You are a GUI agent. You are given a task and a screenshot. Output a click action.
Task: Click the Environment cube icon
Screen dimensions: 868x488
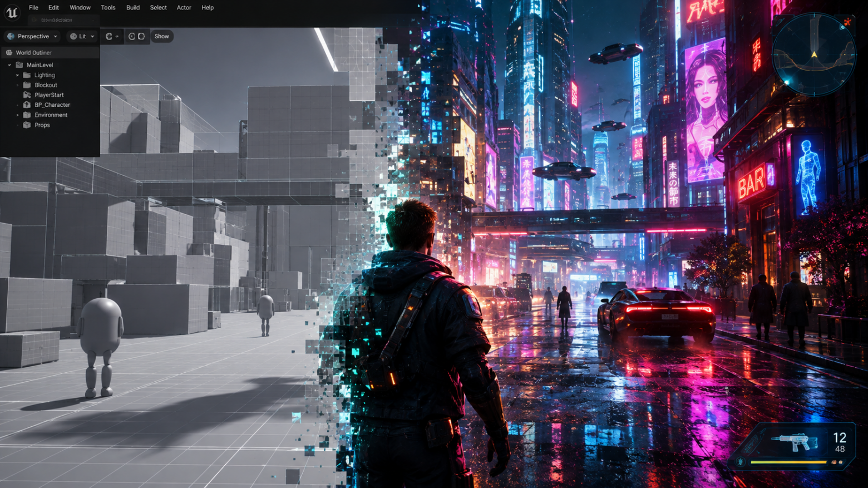pyautogui.click(x=27, y=115)
